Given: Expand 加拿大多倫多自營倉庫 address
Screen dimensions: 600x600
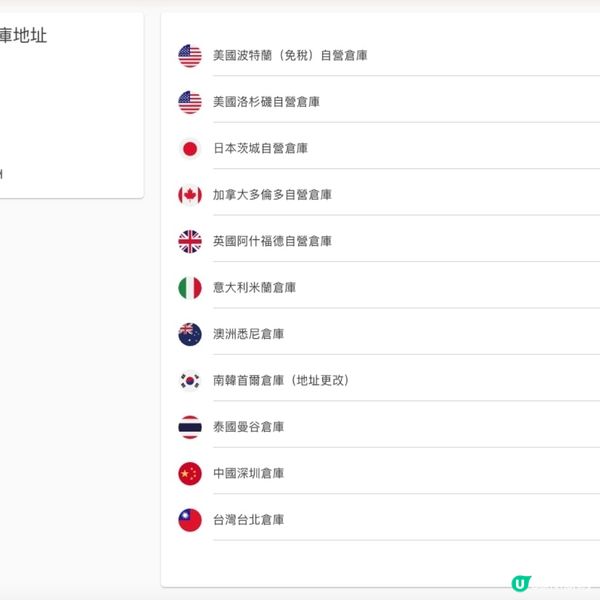Looking at the screenshot, I should coord(272,195).
